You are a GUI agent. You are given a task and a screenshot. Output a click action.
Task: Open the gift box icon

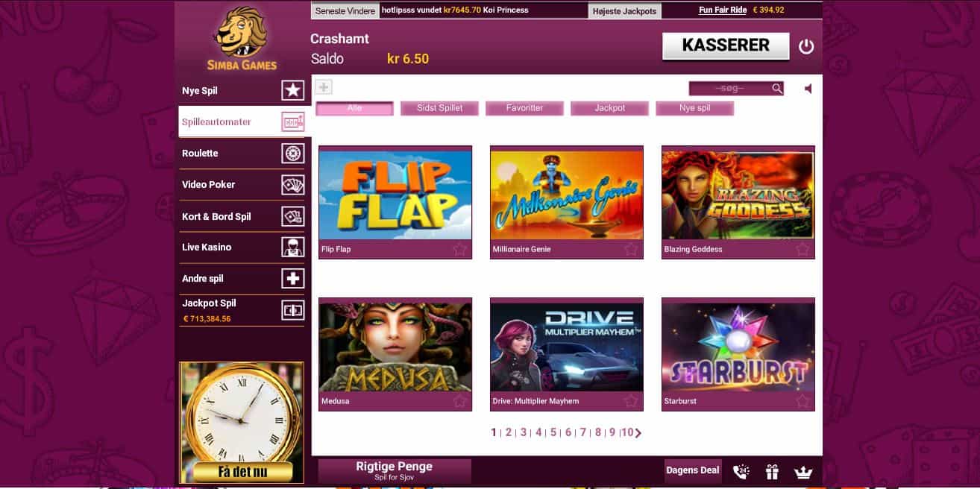click(772, 471)
